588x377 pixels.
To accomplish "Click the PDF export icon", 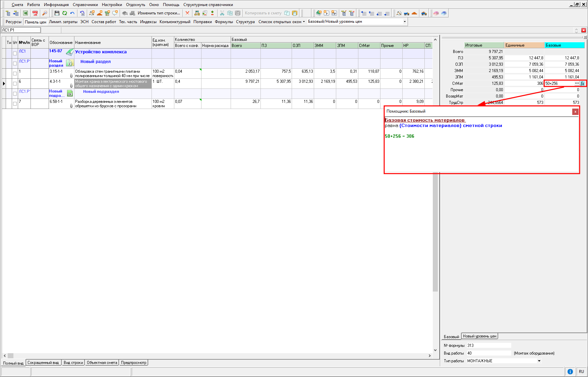I will tap(35, 13).
